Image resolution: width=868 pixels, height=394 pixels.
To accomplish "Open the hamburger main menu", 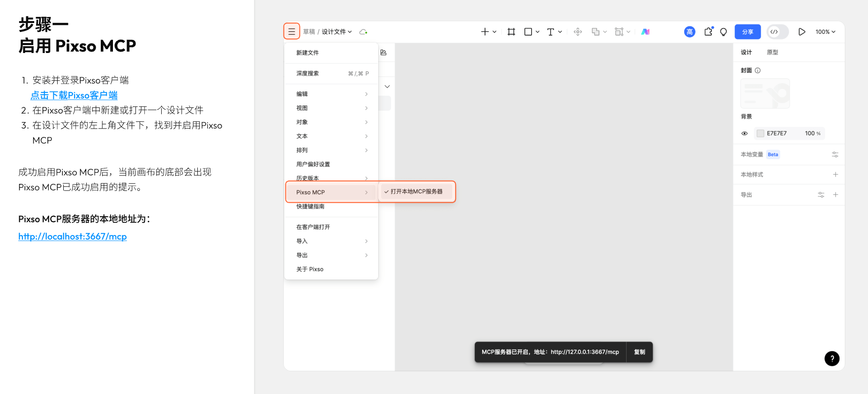I will coord(292,31).
